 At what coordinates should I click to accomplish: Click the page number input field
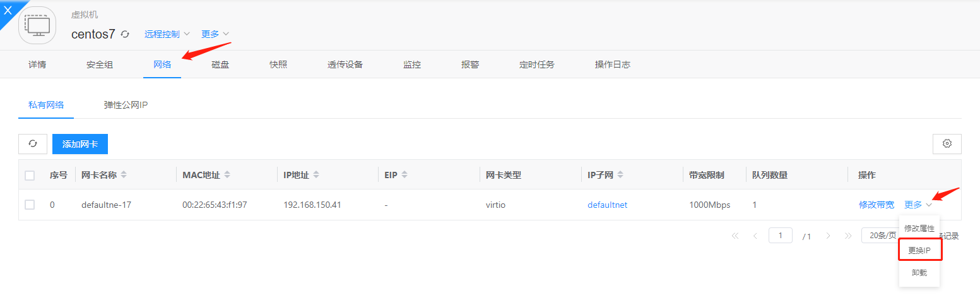pyautogui.click(x=781, y=236)
